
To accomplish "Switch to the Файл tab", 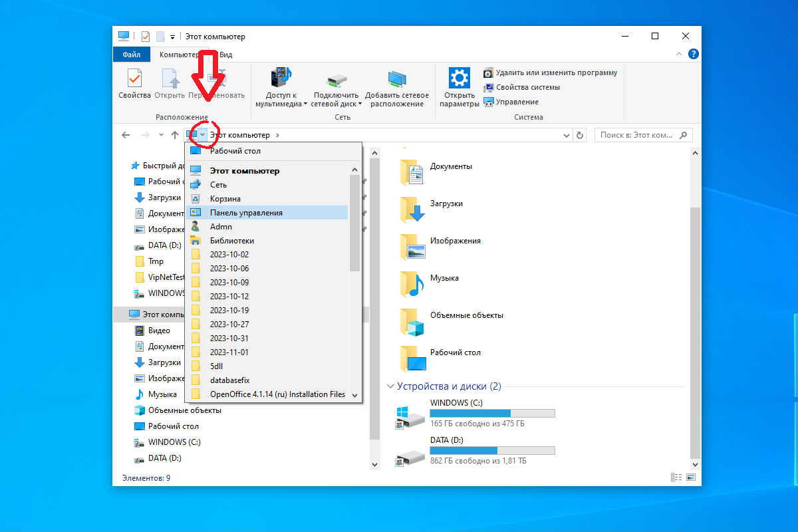I will (131, 55).
